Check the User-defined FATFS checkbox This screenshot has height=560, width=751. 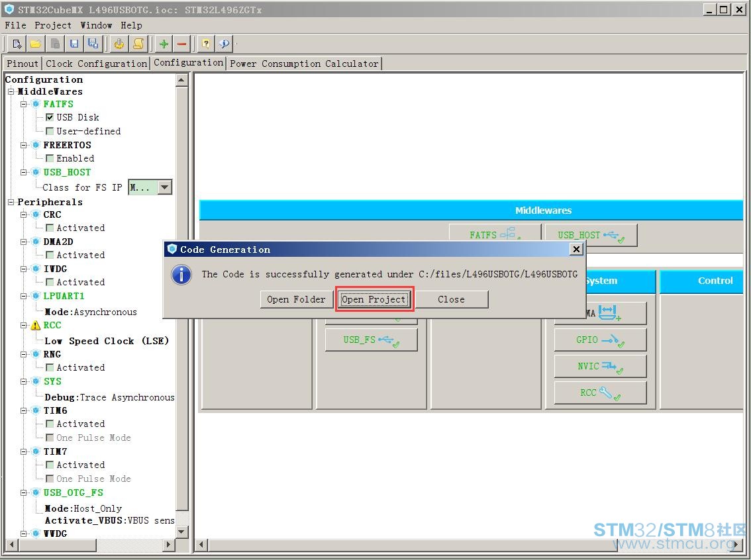click(x=49, y=131)
